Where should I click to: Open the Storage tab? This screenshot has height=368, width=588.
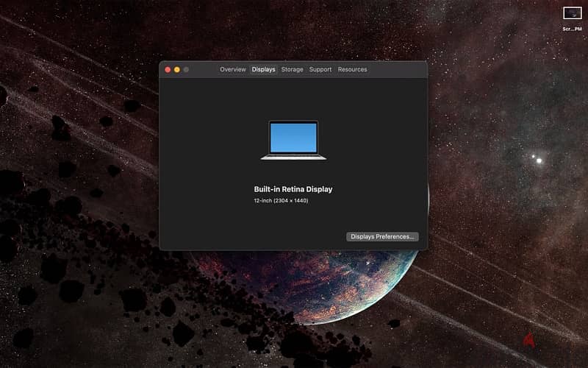[292, 69]
